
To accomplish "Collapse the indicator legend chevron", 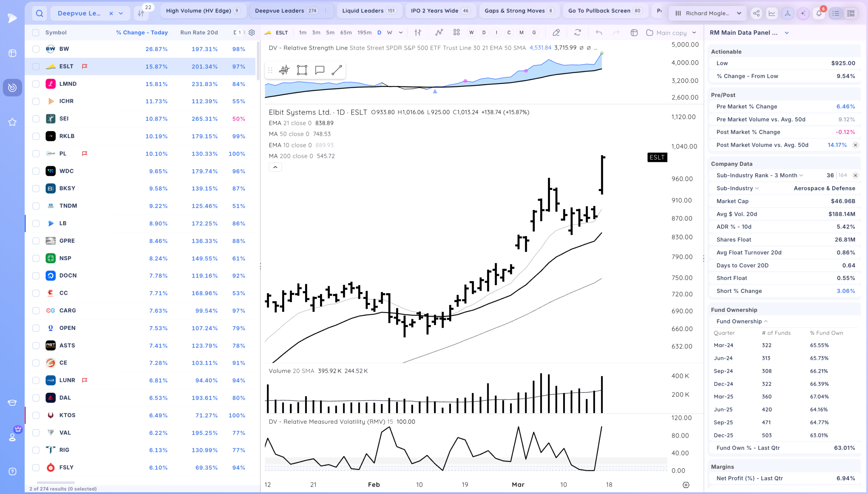I will click(x=275, y=167).
